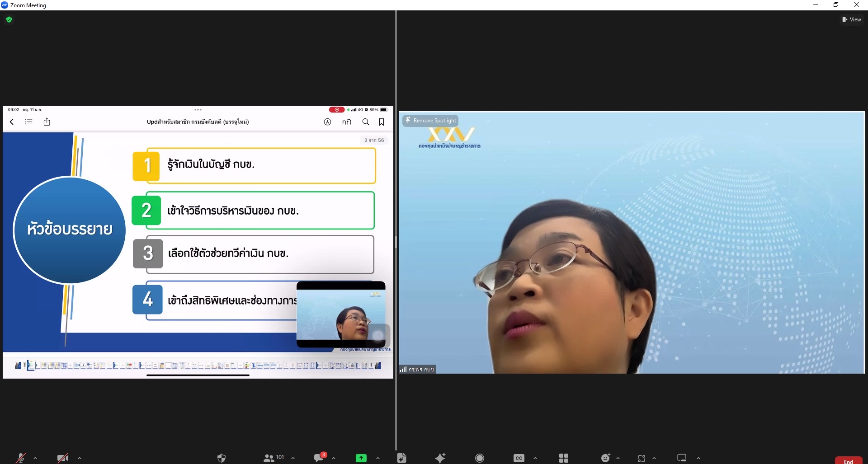Expand the whiteboards options caret
The height and width of the screenshot is (464, 868).
(x=698, y=458)
